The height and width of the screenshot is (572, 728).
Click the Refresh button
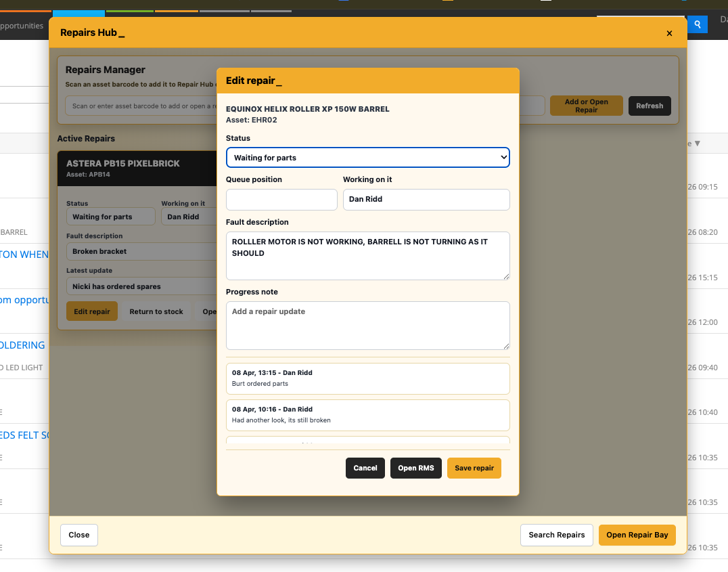(650, 106)
